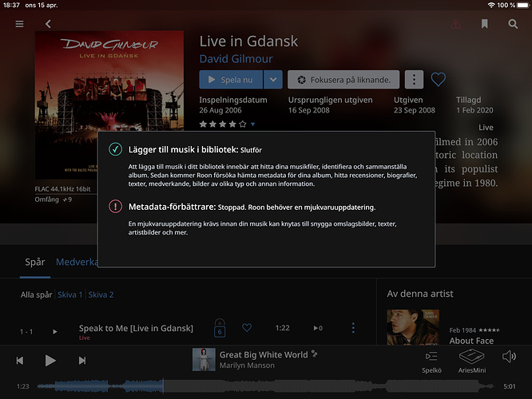The width and height of the screenshot is (532, 399).
Task: Switch to the Medverkande tab
Action: (77, 262)
